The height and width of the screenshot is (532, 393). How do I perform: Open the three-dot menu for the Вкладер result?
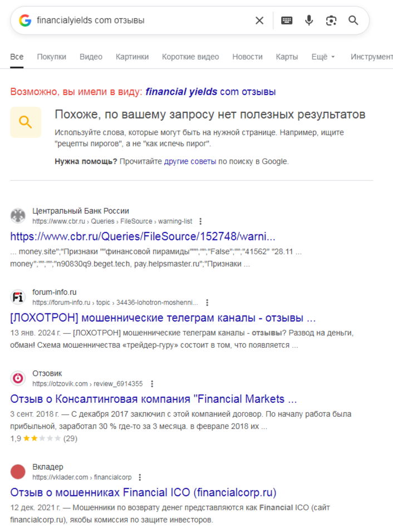tap(140, 477)
